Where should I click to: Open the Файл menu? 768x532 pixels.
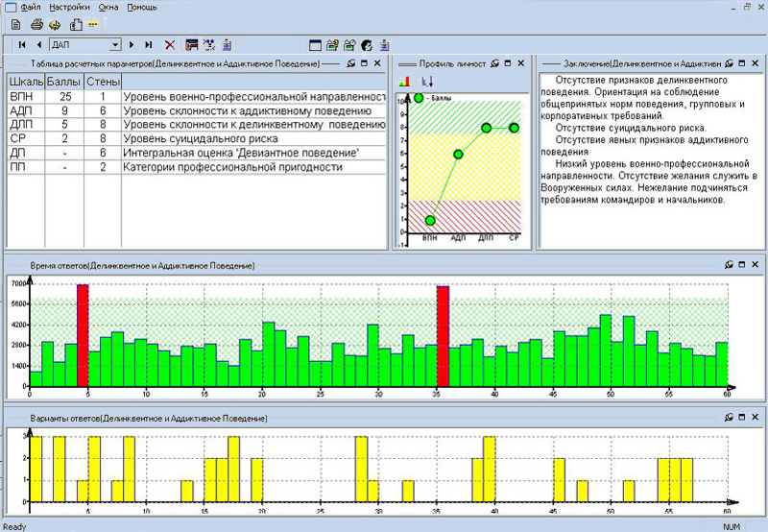[29, 6]
